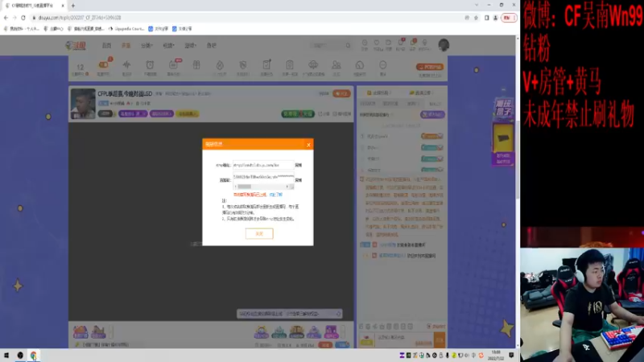Reload the page in browser
The width and height of the screenshot is (644, 362).
(23, 18)
